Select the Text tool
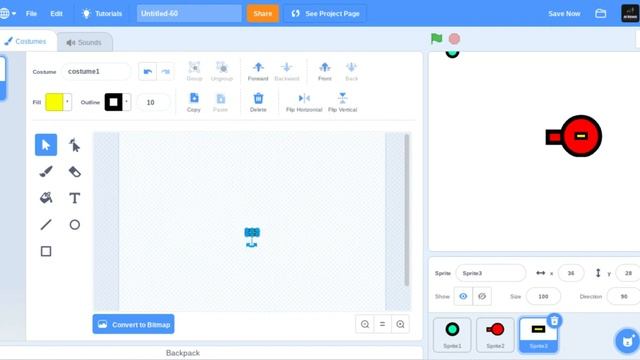 click(x=74, y=198)
